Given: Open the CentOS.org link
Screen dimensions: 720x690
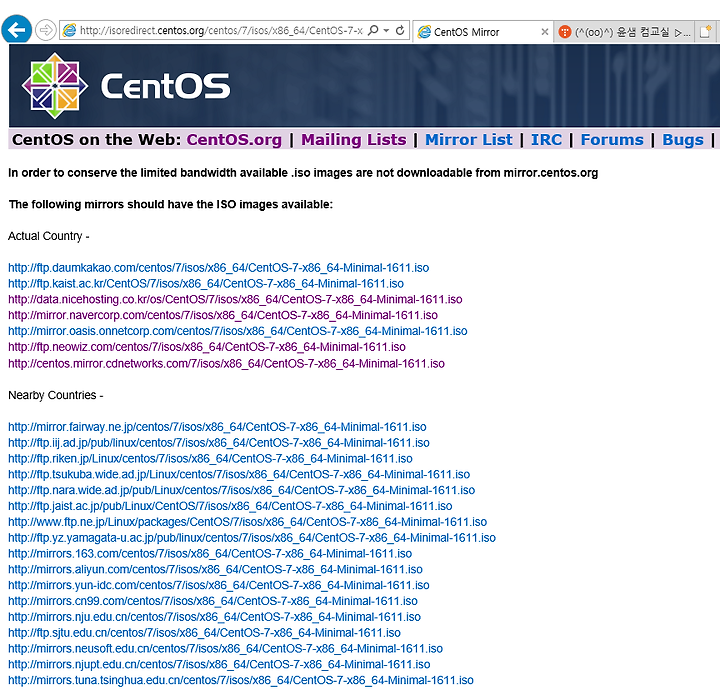Looking at the screenshot, I should coord(234,140).
